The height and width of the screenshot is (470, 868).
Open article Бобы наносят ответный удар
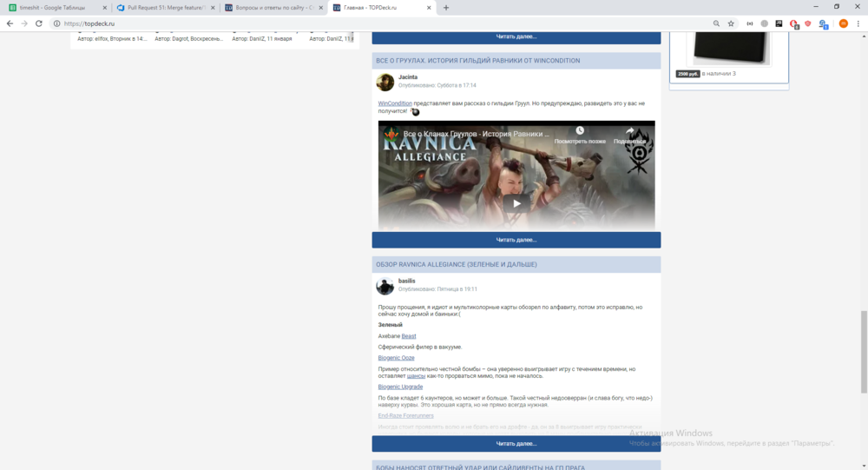click(480, 467)
